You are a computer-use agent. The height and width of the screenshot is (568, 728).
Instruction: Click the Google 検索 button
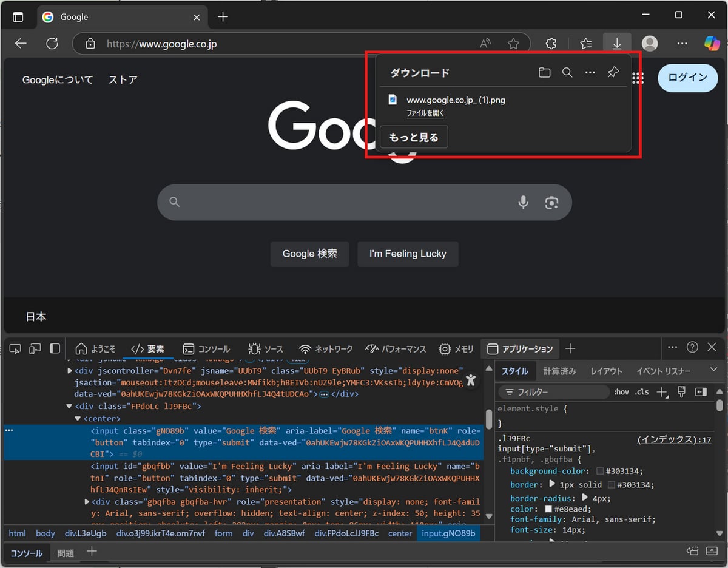point(309,254)
